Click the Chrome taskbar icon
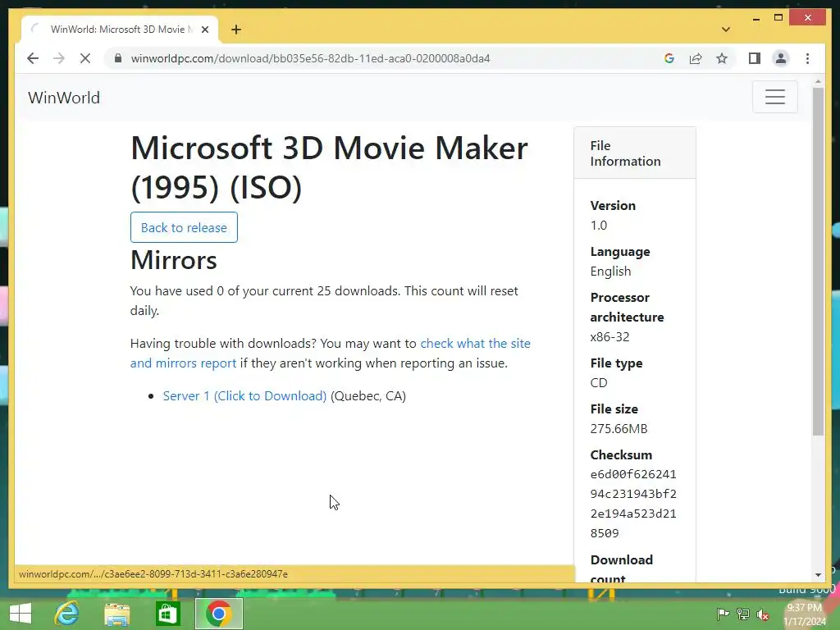This screenshot has height=630, width=840. 218,614
